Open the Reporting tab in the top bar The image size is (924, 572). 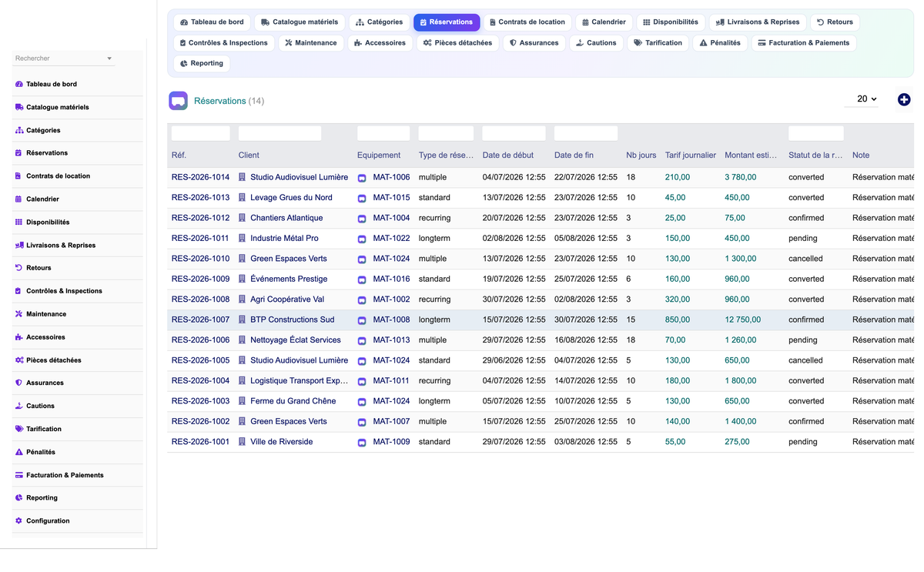[x=202, y=64]
